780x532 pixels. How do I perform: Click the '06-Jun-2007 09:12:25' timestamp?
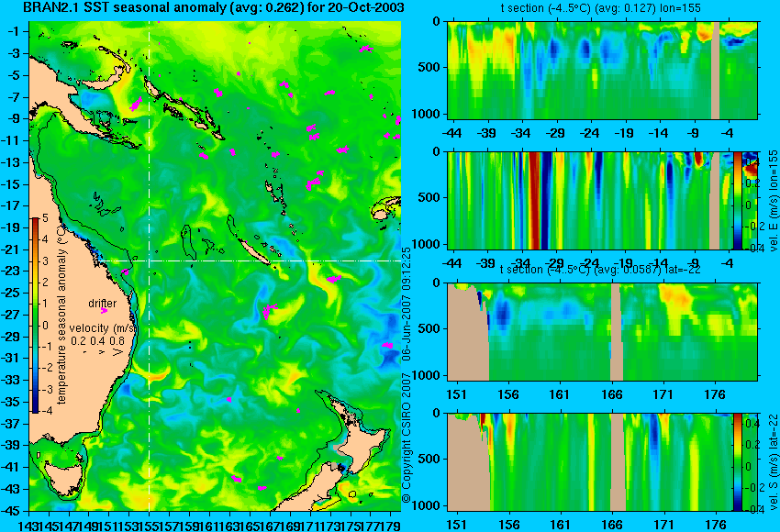click(x=407, y=304)
